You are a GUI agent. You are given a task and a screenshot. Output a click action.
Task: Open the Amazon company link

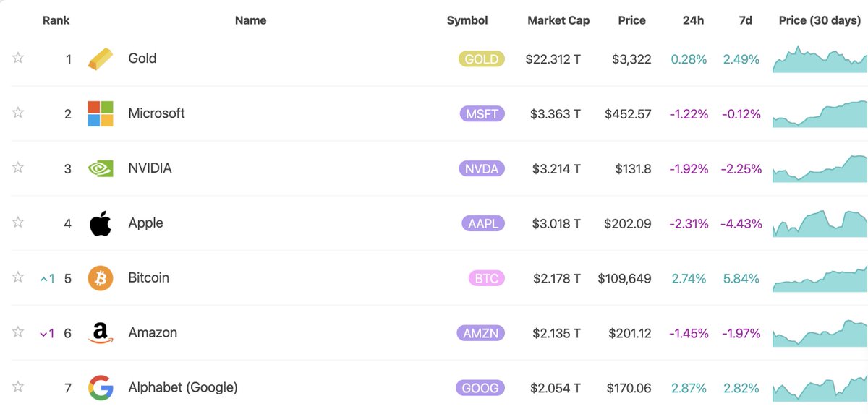click(x=153, y=333)
